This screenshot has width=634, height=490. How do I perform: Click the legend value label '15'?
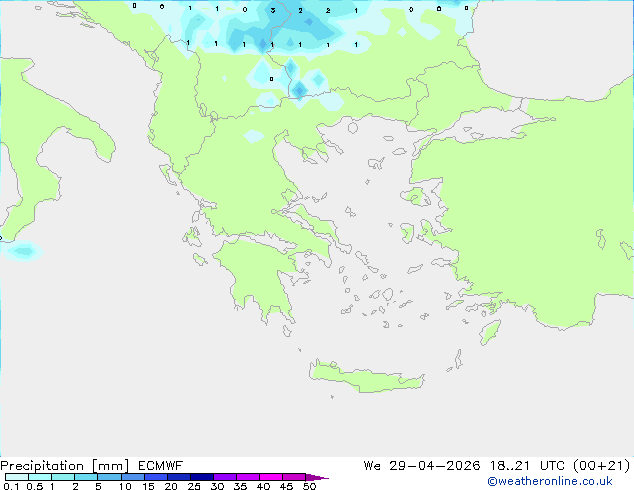pos(148,486)
